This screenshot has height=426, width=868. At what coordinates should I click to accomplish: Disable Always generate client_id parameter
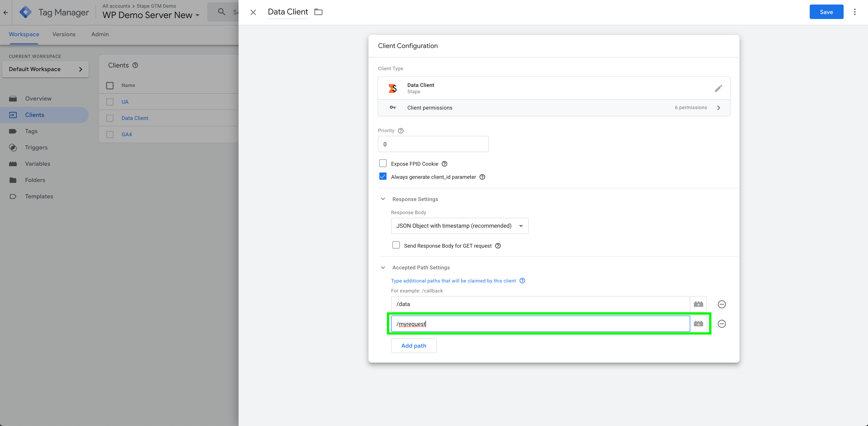(383, 176)
